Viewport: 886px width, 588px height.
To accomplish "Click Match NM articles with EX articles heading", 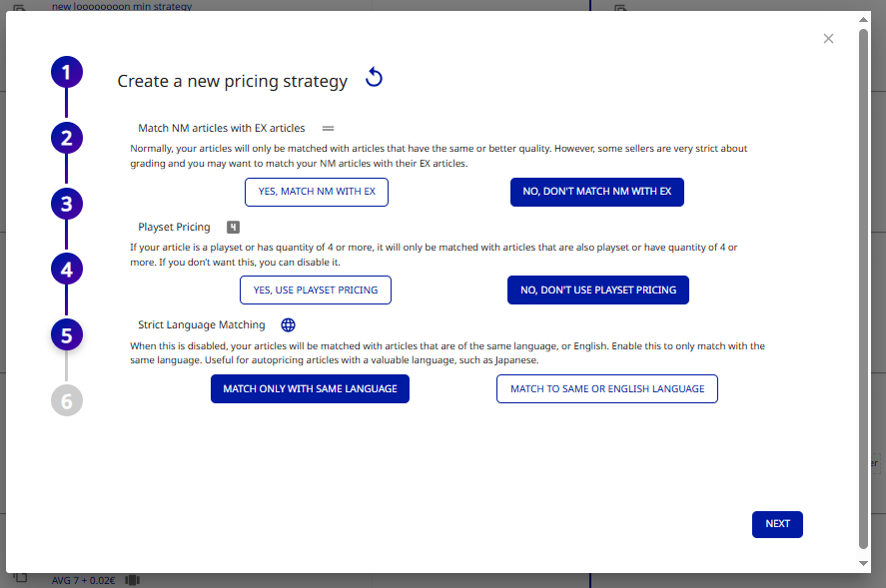I will 222,128.
